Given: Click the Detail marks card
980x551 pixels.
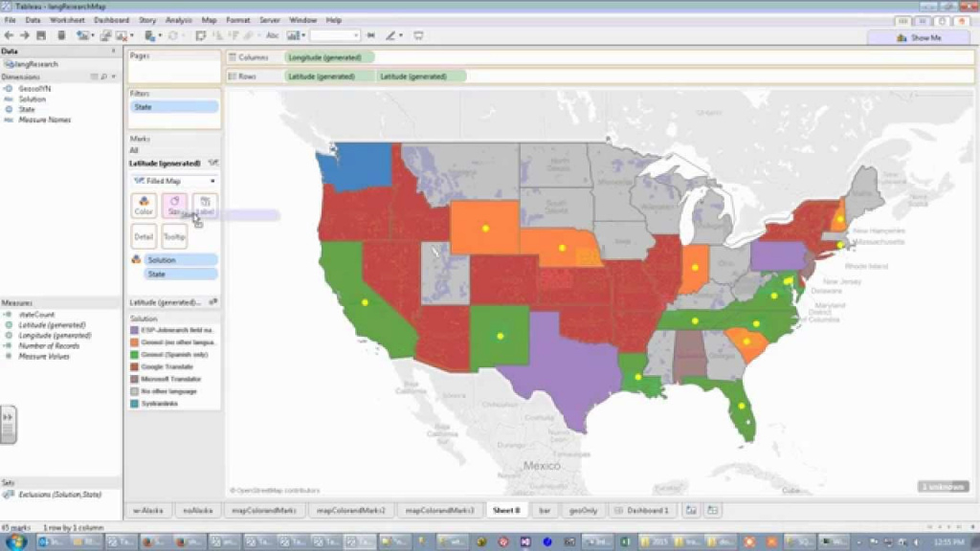Looking at the screenshot, I should [x=144, y=236].
